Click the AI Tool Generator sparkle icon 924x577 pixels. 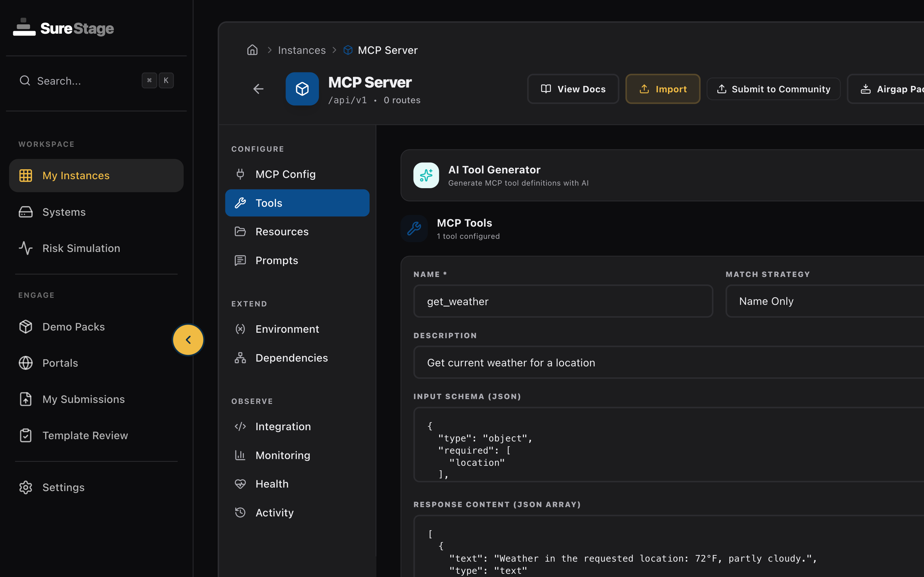(x=426, y=175)
